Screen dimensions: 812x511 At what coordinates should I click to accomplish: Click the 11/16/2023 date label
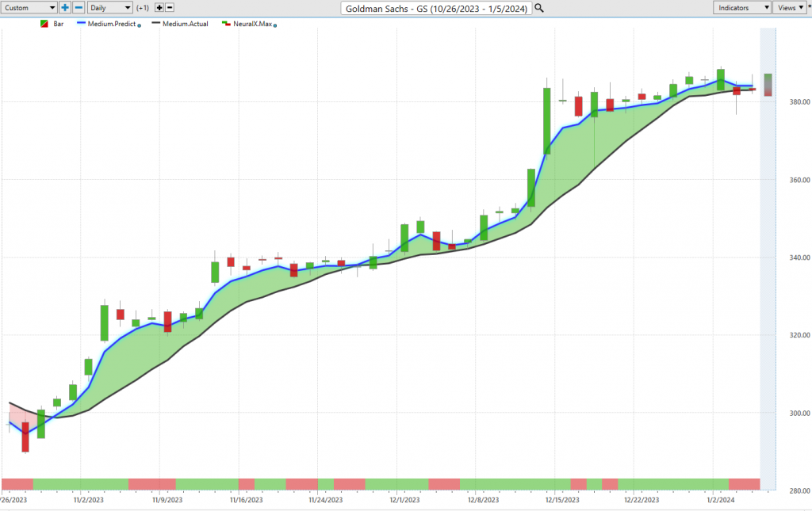[246, 500]
